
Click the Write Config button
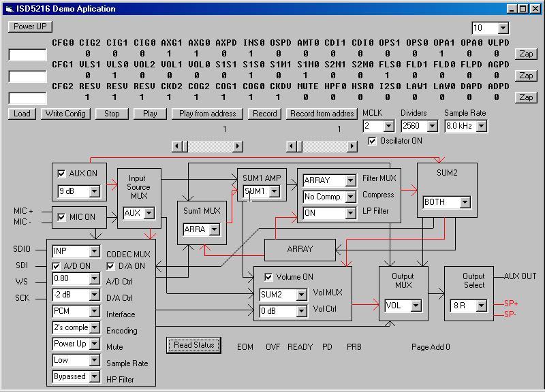pos(65,114)
